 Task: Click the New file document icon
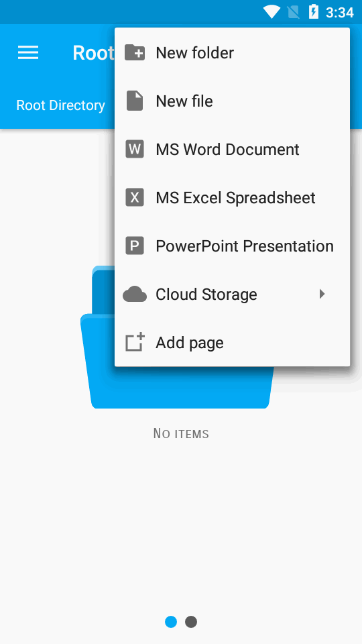[135, 101]
